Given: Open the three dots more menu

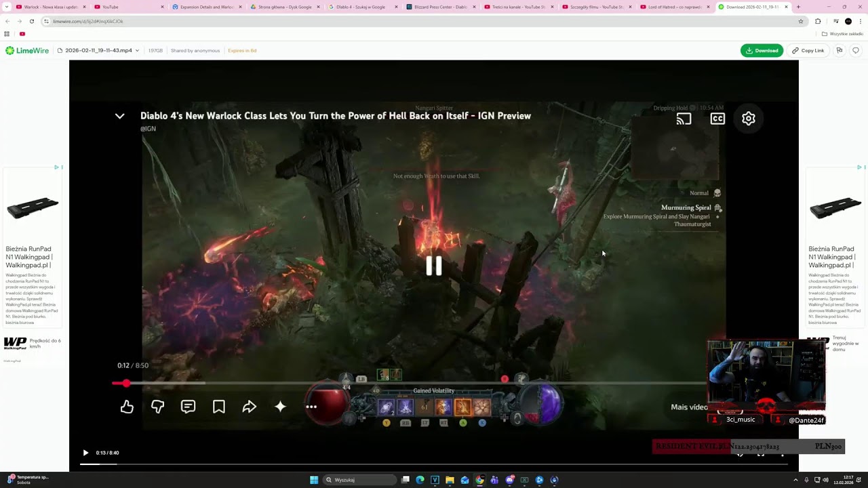Looking at the screenshot, I should [x=311, y=407].
